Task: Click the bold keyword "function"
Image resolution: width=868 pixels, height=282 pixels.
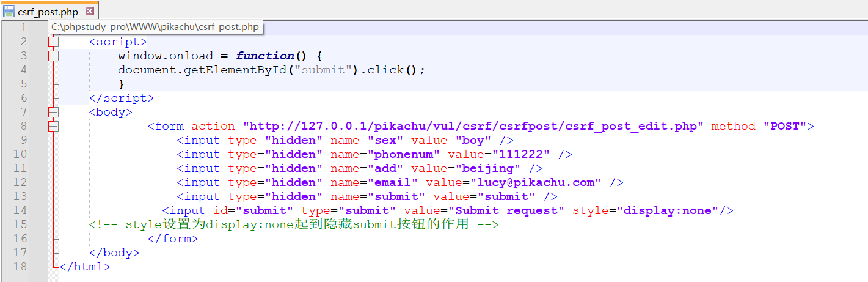Action: click(x=265, y=56)
